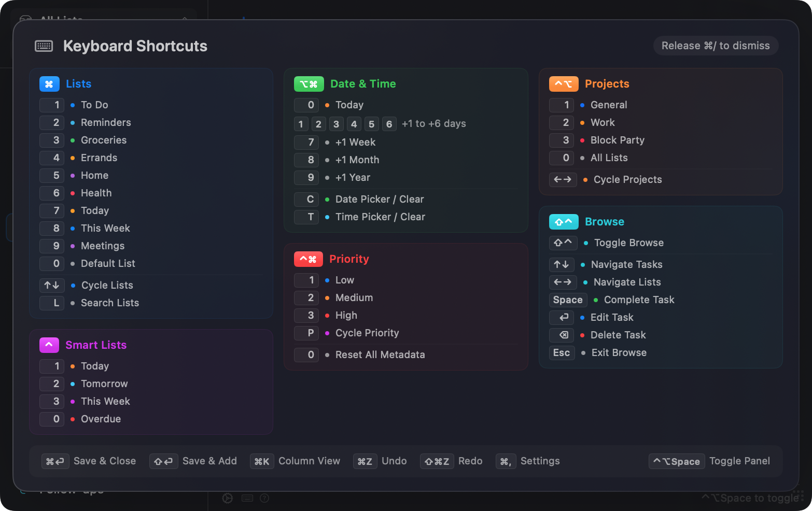Click the +1 Year entry
812x511 pixels.
pyautogui.click(x=353, y=178)
